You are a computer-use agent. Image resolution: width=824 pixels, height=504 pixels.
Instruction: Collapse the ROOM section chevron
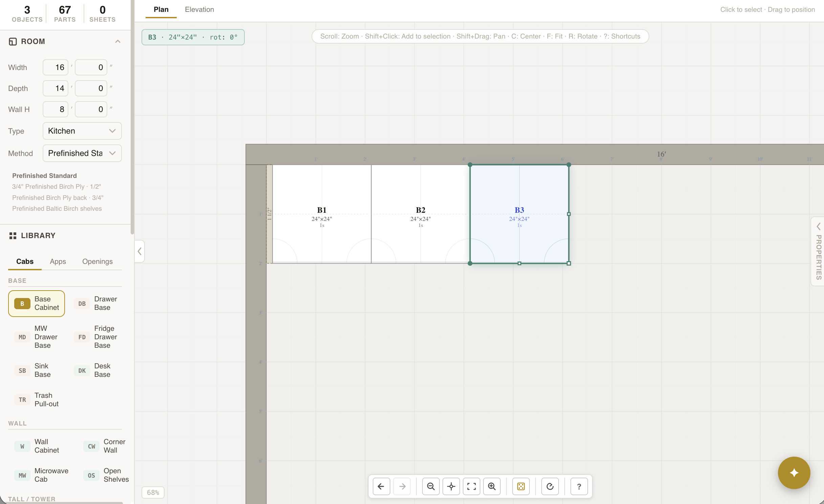tap(118, 41)
